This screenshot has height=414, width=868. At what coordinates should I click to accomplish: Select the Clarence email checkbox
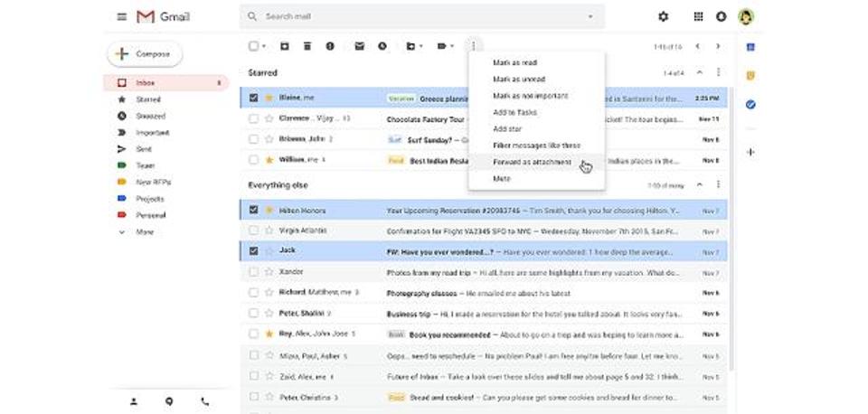click(x=254, y=118)
